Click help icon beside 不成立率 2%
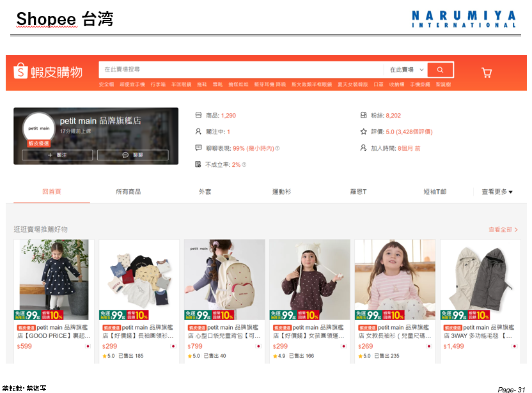Image resolution: width=532 pixels, height=393 pixels. pos(244,165)
